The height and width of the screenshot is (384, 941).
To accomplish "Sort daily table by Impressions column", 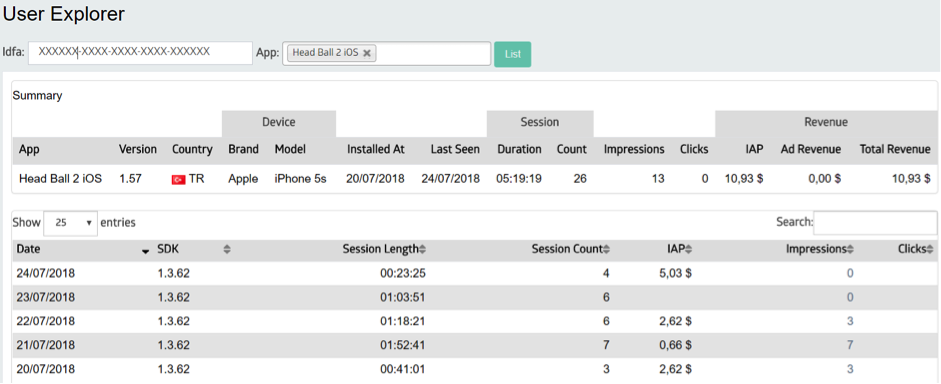I will (820, 250).
